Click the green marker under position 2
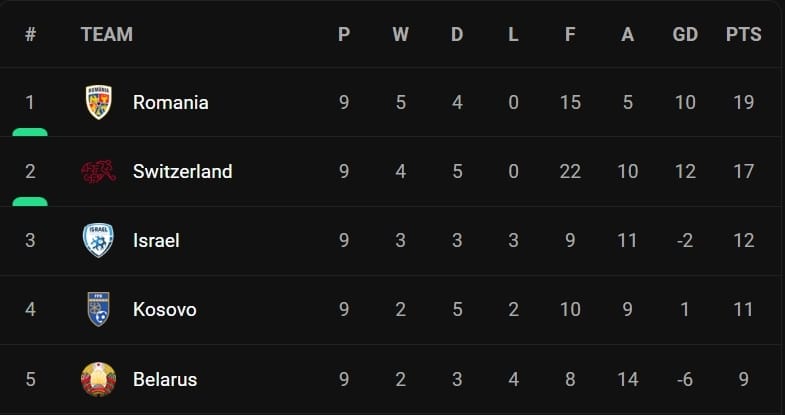The width and height of the screenshot is (785, 415). tap(30, 201)
